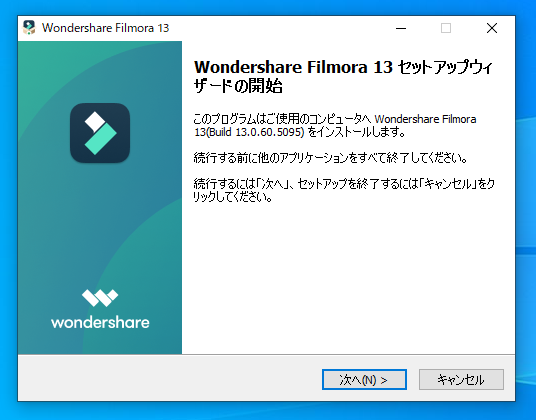The width and height of the screenshot is (536, 420).
Task: Open the installer icon menu in title bar
Action: point(29,28)
